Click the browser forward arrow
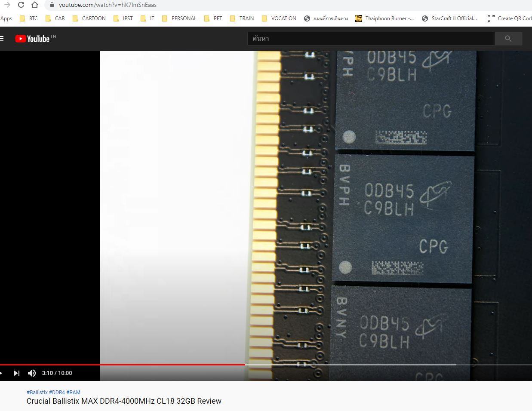Image resolution: width=532 pixels, height=411 pixels. (x=7, y=5)
